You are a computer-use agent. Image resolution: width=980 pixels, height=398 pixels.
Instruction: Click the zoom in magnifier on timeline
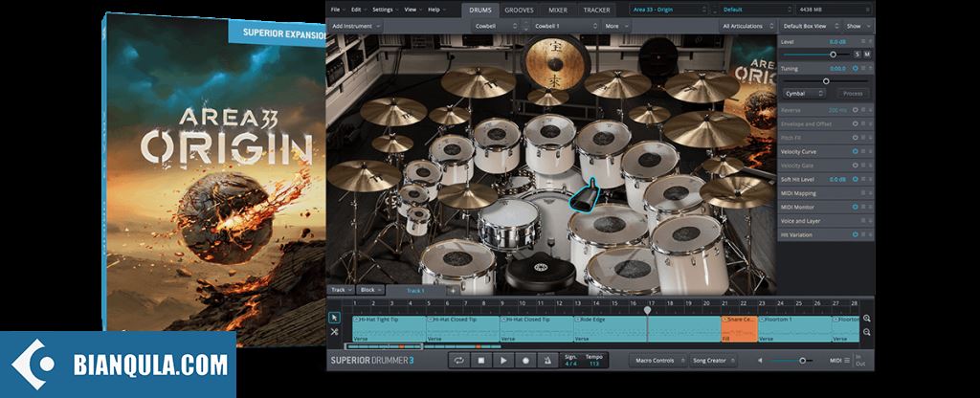point(867,318)
